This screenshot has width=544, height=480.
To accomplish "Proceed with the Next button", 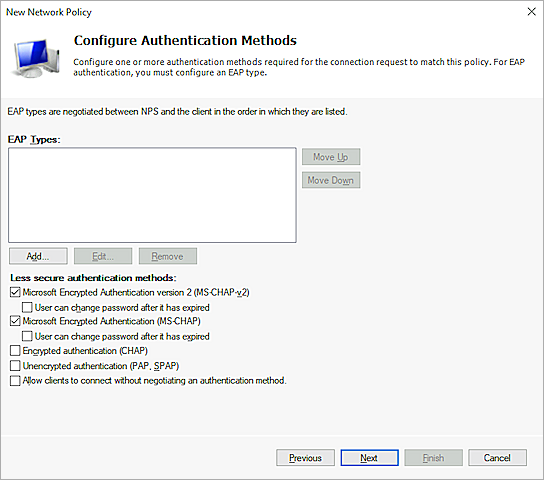I will (369, 458).
